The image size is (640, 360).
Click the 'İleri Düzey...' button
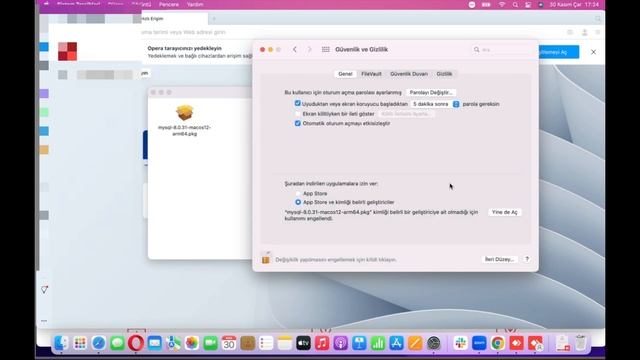click(x=499, y=259)
